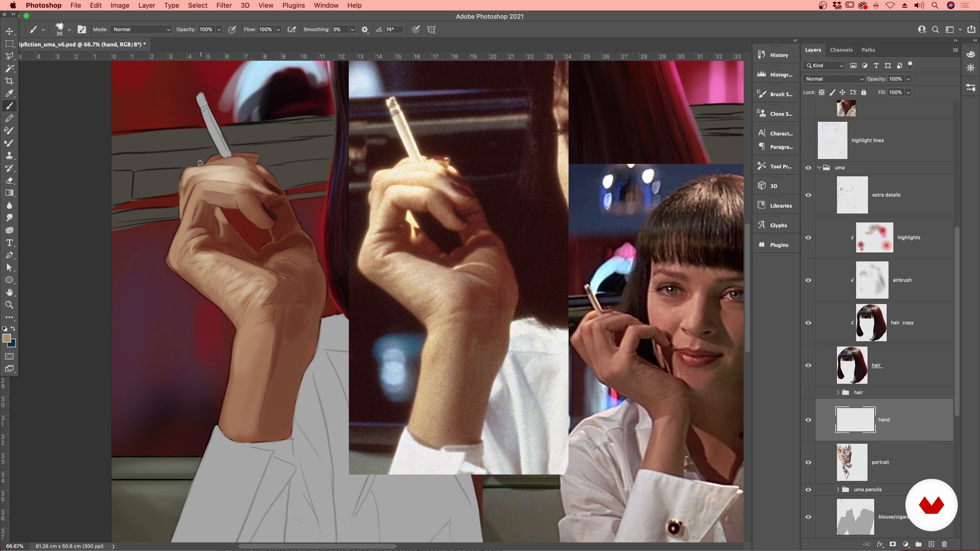Open layer blend mode Normal dropdown
Image resolution: width=980 pixels, height=551 pixels.
tap(834, 79)
